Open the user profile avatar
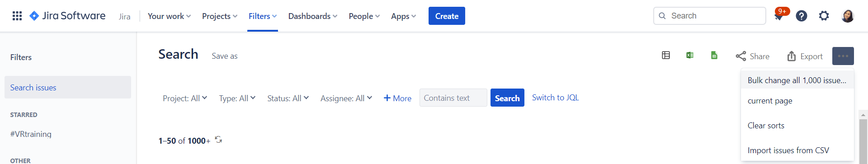 click(x=848, y=16)
